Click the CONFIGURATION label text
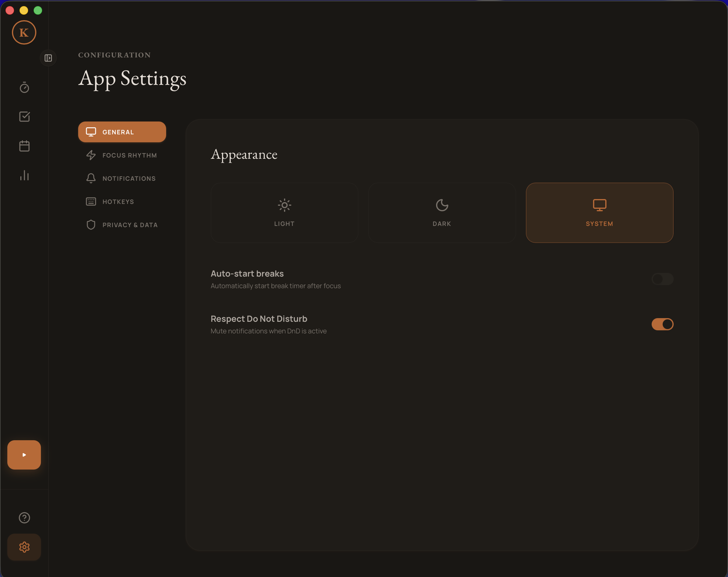 click(115, 55)
